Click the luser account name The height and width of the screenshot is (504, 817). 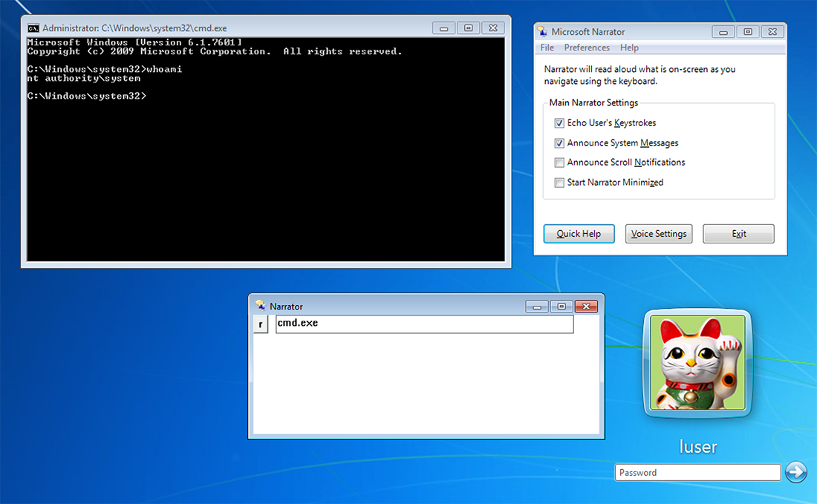[697, 447]
